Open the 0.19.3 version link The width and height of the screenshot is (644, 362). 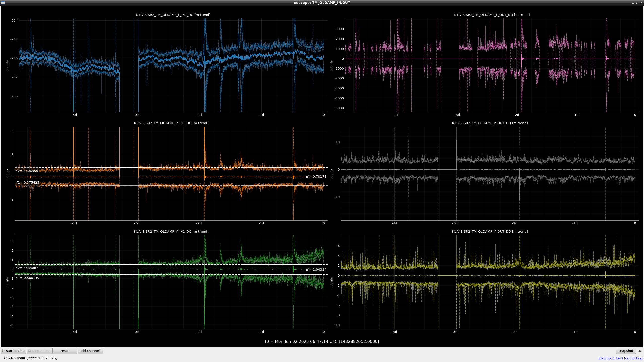[618, 358]
